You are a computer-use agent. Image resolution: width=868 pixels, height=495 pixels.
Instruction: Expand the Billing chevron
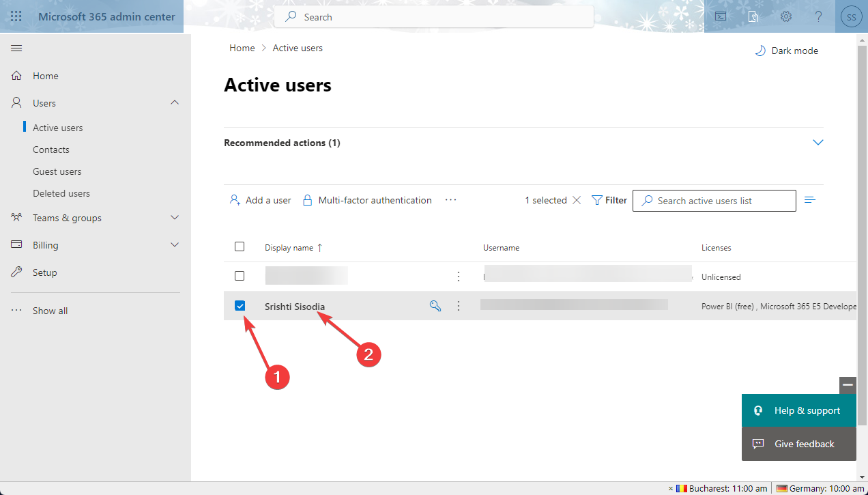click(x=175, y=244)
